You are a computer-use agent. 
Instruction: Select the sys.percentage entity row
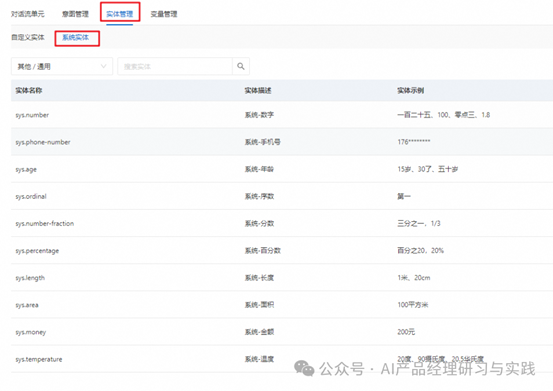coord(282,251)
